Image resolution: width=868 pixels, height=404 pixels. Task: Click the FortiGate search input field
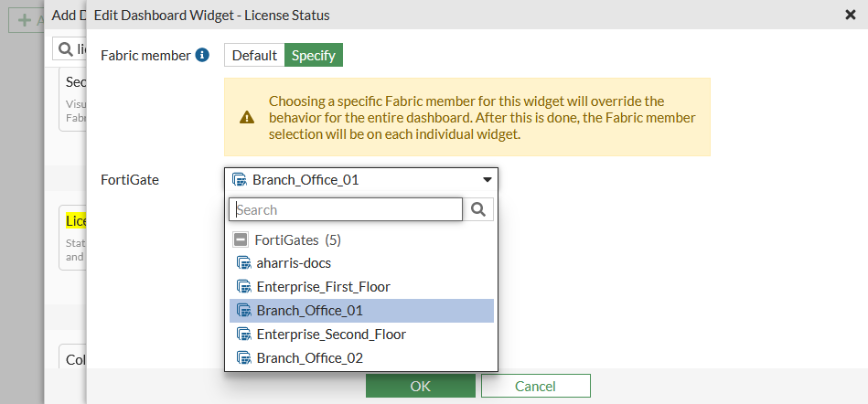point(348,209)
